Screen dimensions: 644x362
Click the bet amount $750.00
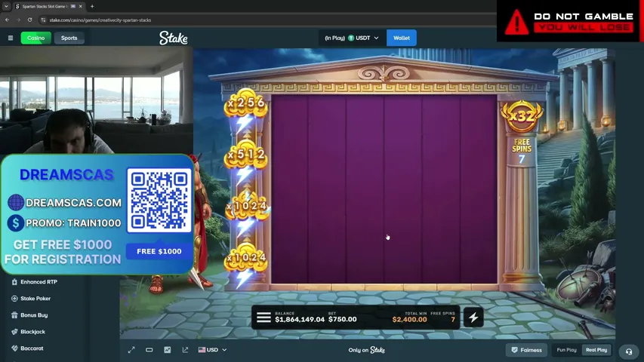tap(343, 319)
